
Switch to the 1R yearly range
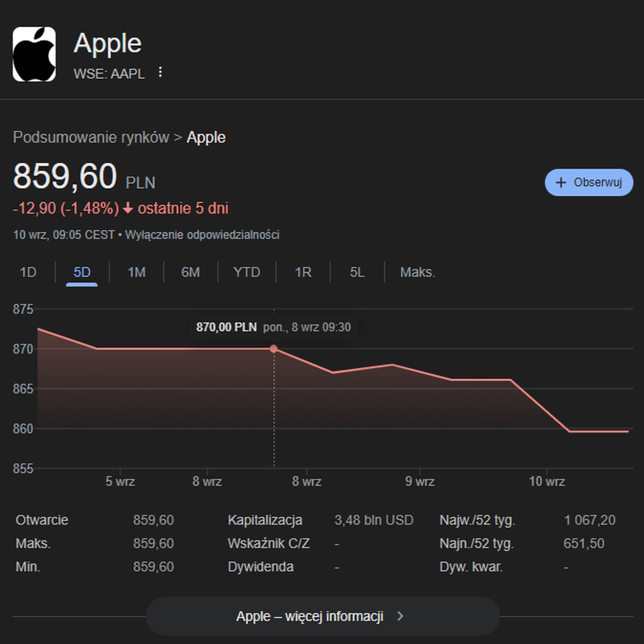click(x=303, y=272)
